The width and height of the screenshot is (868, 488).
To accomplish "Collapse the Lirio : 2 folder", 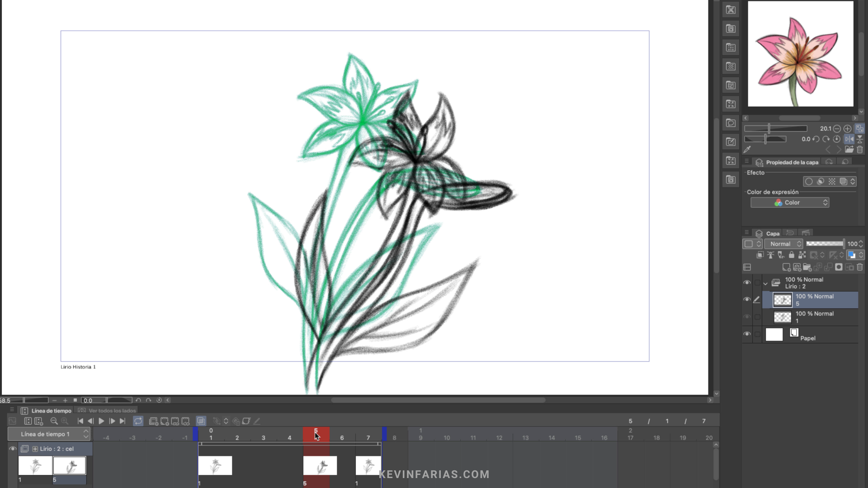I will coord(765,284).
